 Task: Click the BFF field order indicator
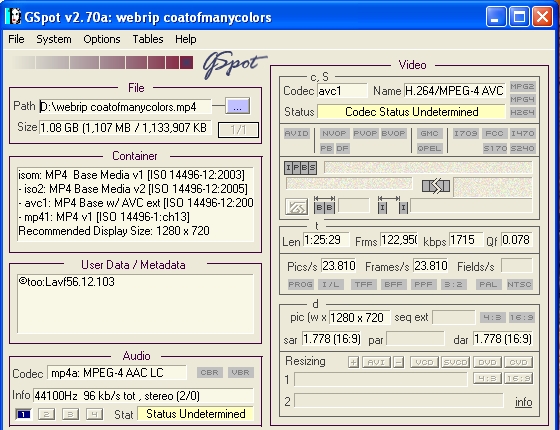coord(393,285)
